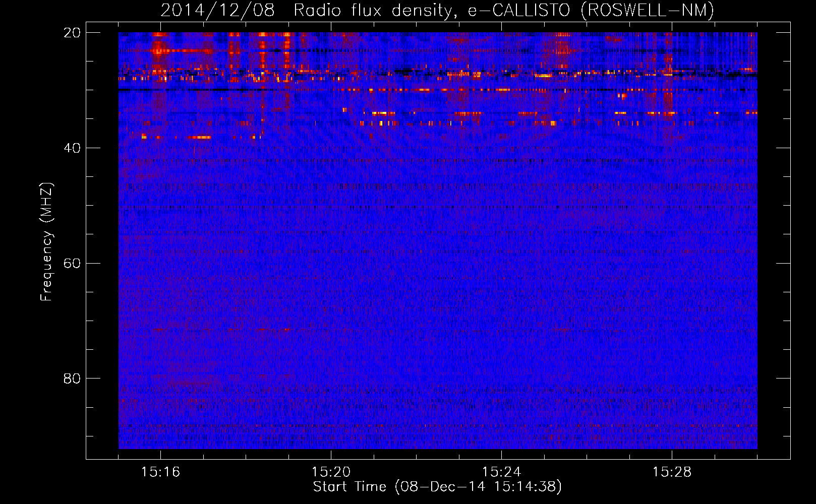Click the 80 frequency tick label

(x=72, y=379)
